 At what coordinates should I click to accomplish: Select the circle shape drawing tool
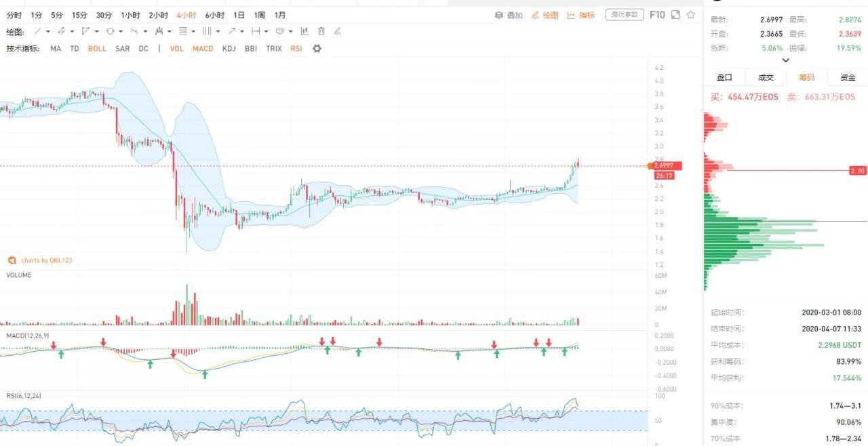click(110, 31)
